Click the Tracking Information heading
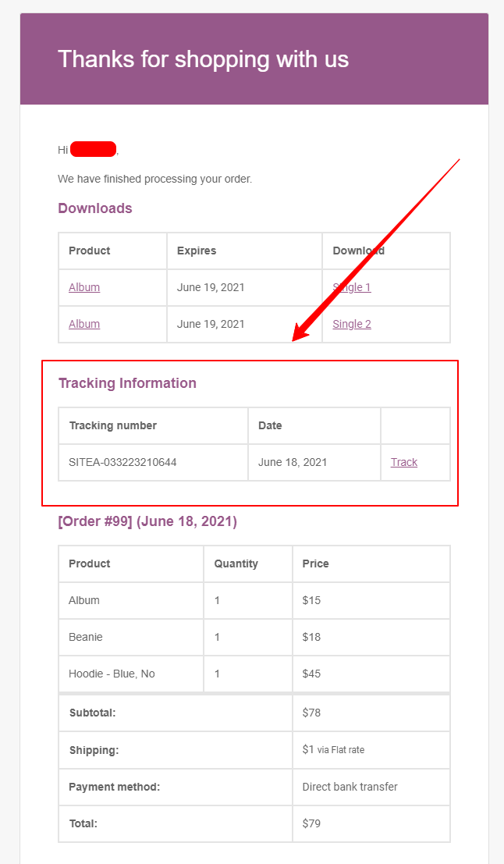This screenshot has height=864, width=504. pyautogui.click(x=127, y=383)
